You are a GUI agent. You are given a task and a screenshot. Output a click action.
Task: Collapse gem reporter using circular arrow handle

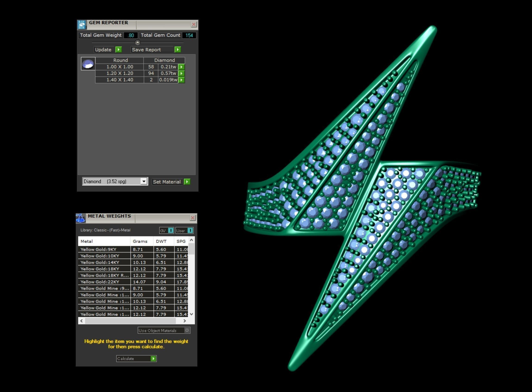coord(138,42)
